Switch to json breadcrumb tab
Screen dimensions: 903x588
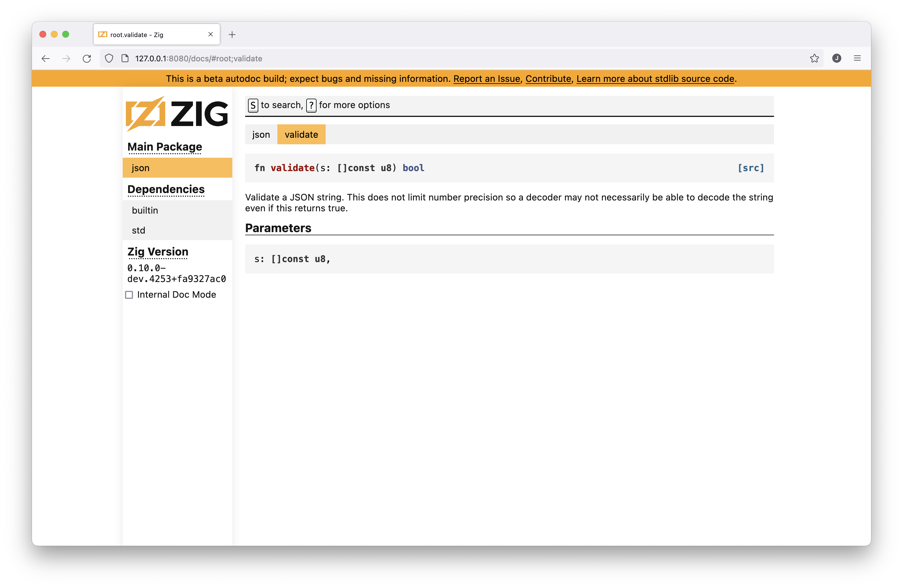[261, 134]
